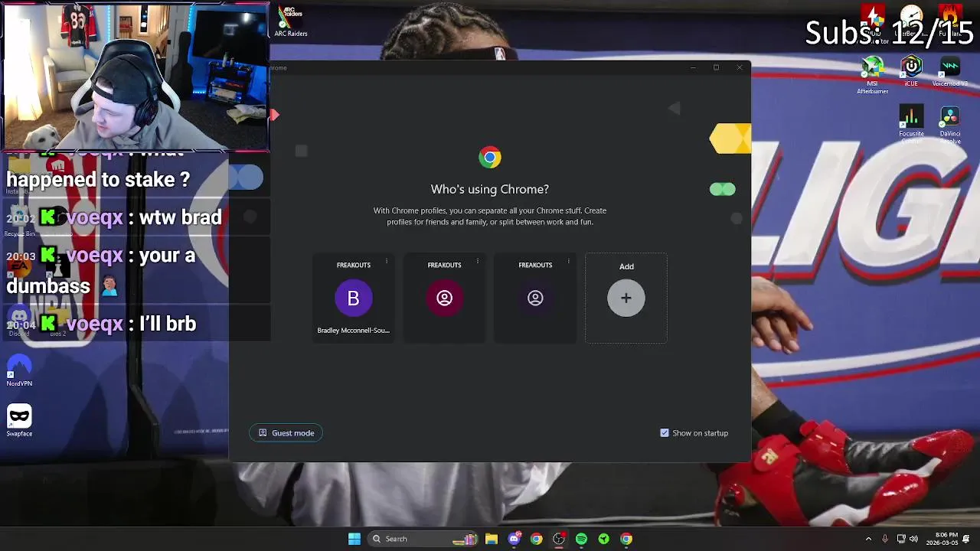Open the Focusrite Control desktop shortcut
980x551 pixels.
tap(911, 125)
